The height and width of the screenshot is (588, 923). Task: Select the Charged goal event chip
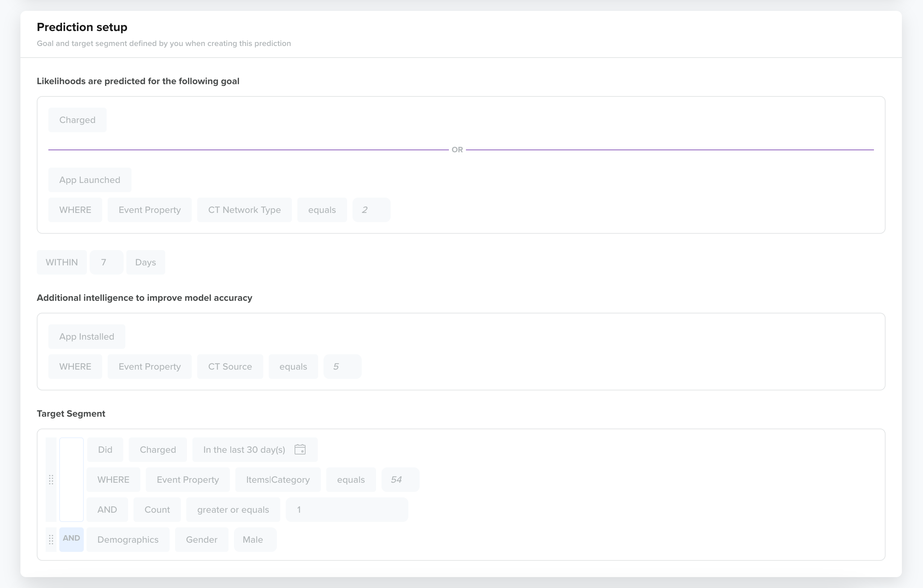click(77, 120)
